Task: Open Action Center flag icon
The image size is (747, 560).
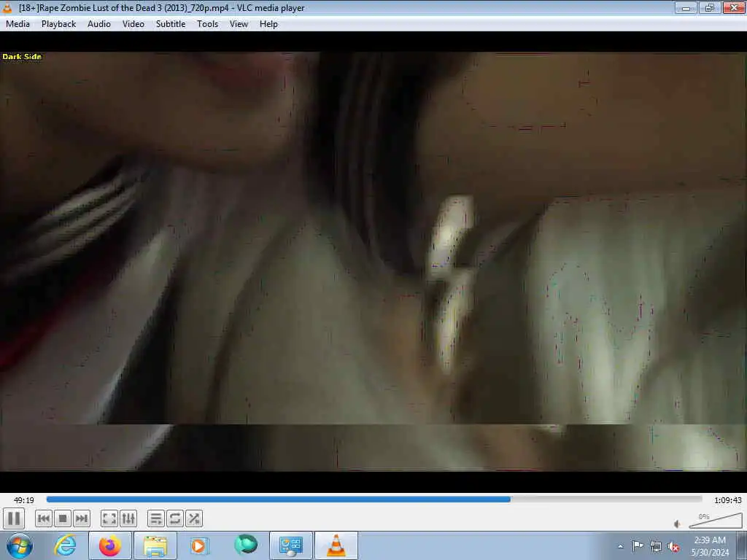Action: pos(638,546)
